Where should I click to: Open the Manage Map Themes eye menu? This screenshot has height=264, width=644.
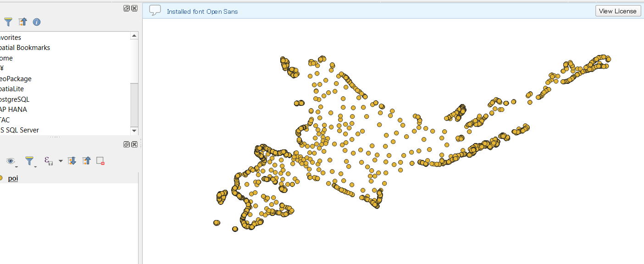(11, 161)
